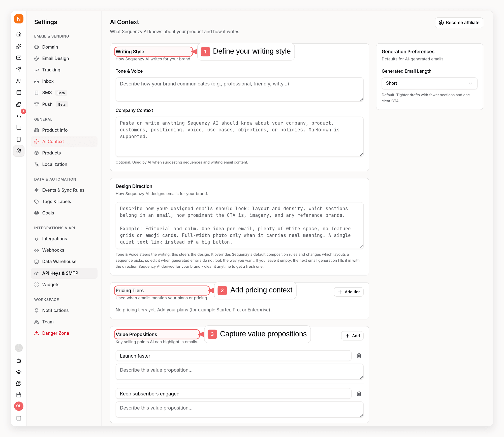Click the Become affiliate button
Image resolution: width=504 pixels, height=437 pixels.
[x=459, y=23]
